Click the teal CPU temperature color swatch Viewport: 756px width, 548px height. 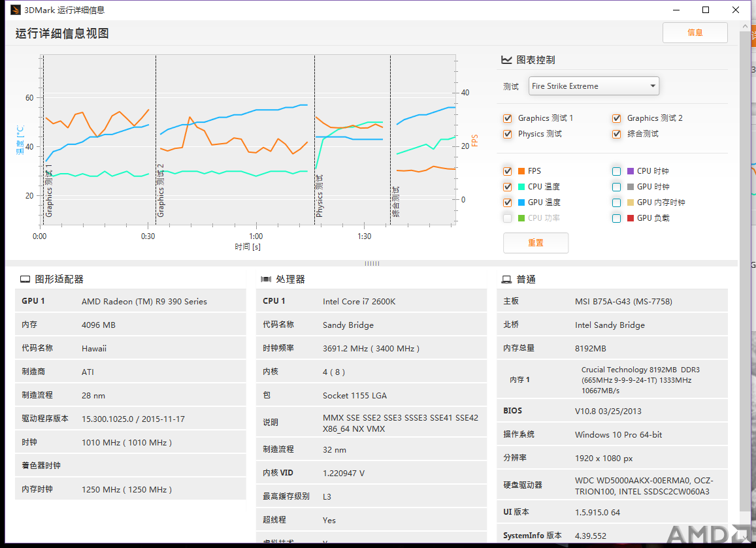click(521, 187)
